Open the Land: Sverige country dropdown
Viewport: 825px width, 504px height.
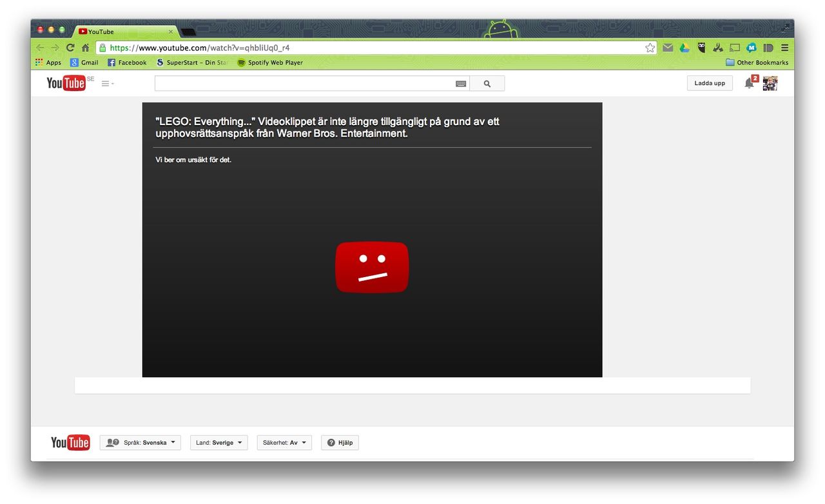click(218, 443)
